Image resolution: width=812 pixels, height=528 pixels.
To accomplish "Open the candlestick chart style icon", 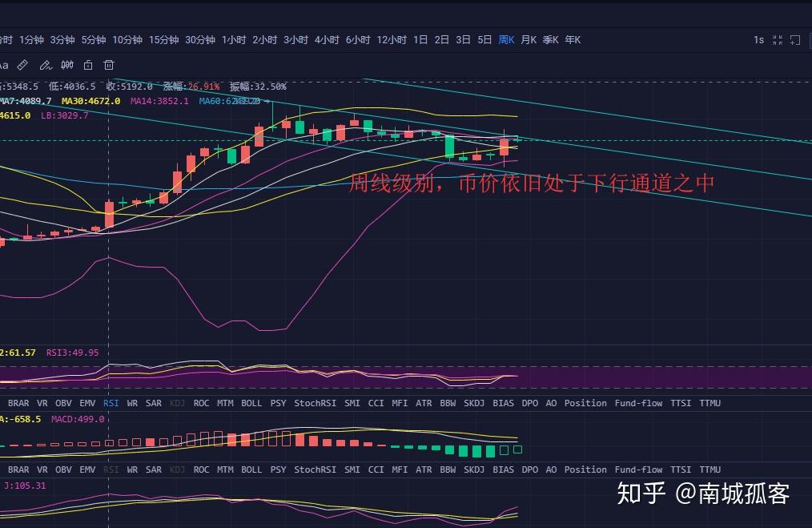I will 67,65.
